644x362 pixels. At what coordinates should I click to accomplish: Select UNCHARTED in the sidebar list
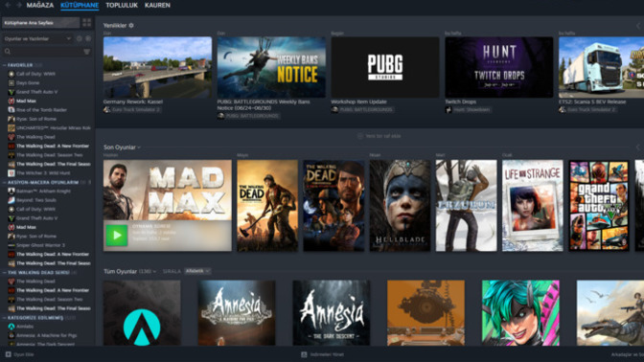click(54, 128)
